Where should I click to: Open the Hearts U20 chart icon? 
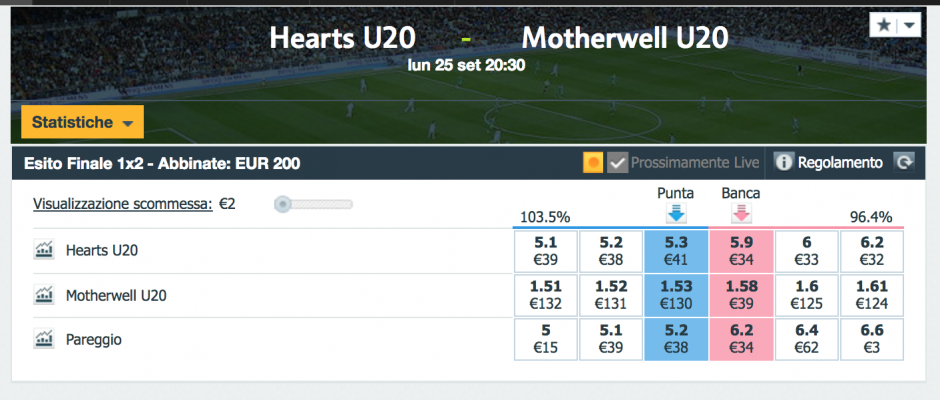click(43, 250)
